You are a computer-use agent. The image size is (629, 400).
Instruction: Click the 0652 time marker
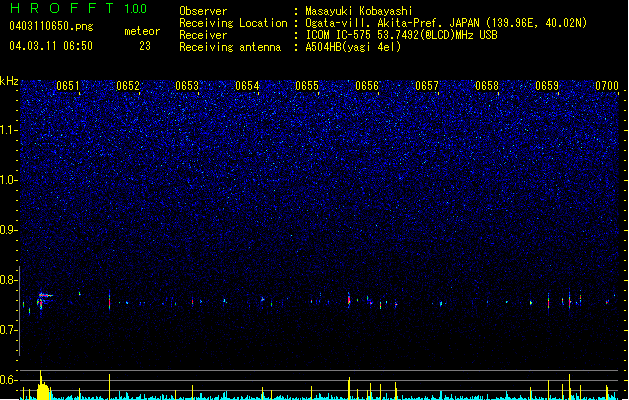pos(128,86)
